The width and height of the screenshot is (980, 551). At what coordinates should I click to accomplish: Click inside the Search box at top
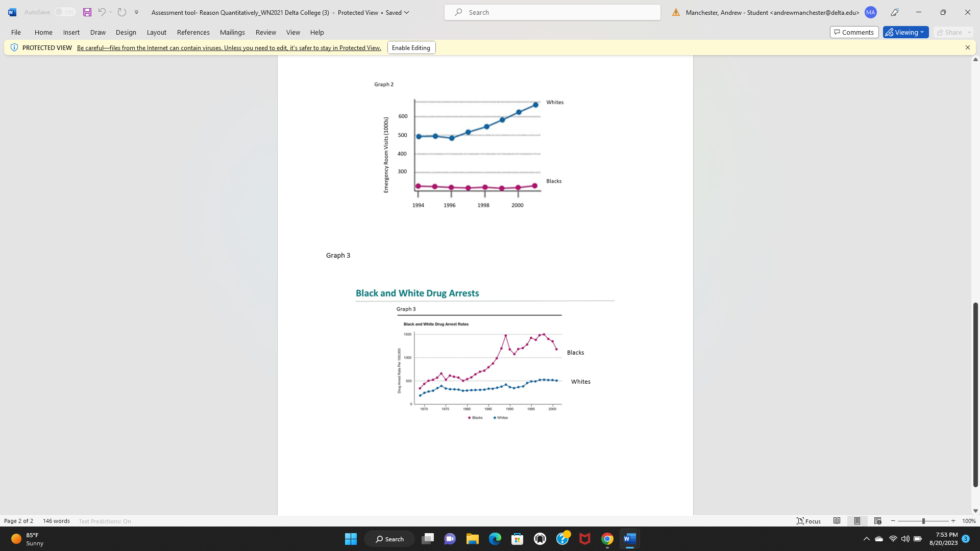coord(552,12)
